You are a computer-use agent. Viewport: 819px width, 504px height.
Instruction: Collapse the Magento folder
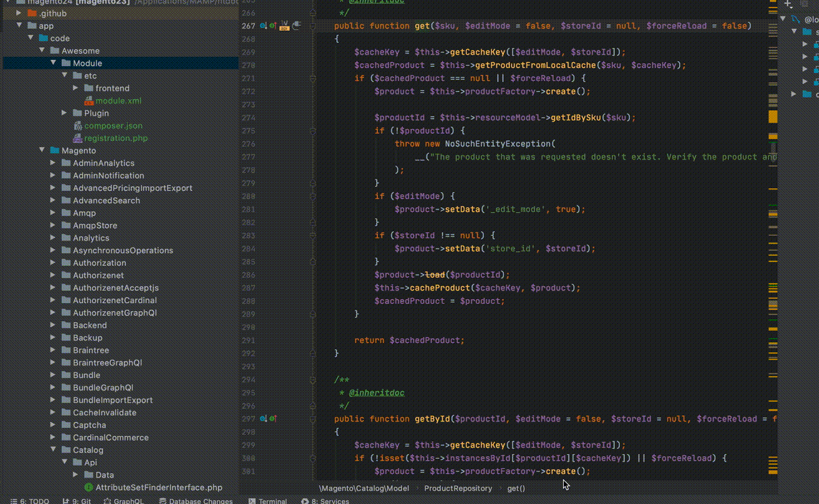coord(42,151)
